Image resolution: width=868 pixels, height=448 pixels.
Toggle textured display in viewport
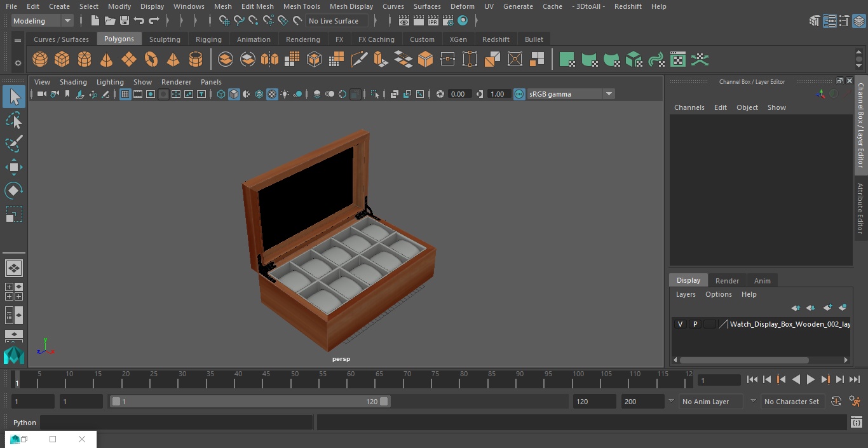click(272, 94)
